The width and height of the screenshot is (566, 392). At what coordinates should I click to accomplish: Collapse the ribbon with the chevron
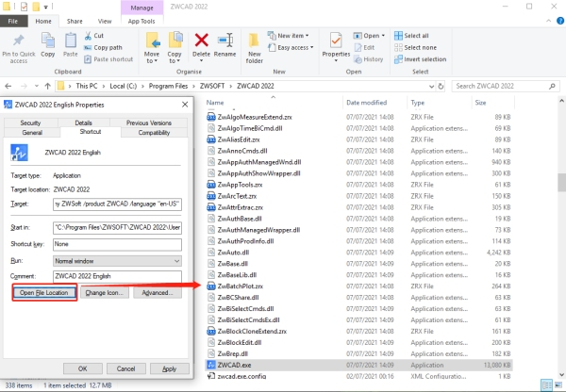click(x=549, y=22)
